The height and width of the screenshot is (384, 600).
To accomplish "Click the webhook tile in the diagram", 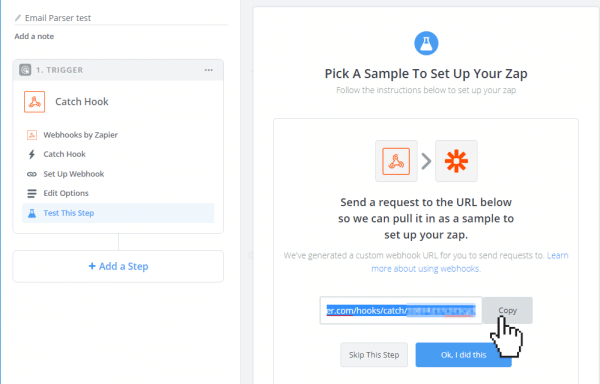I will (x=396, y=161).
